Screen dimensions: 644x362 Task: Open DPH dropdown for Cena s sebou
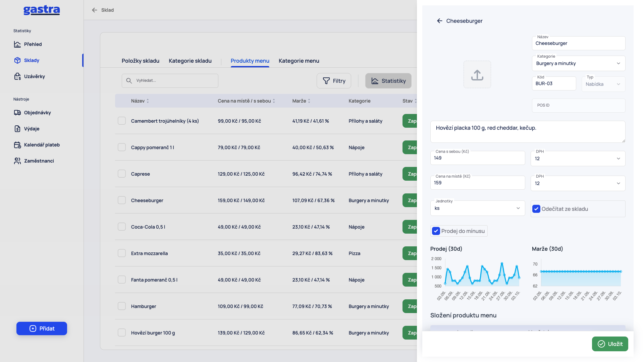tap(578, 159)
